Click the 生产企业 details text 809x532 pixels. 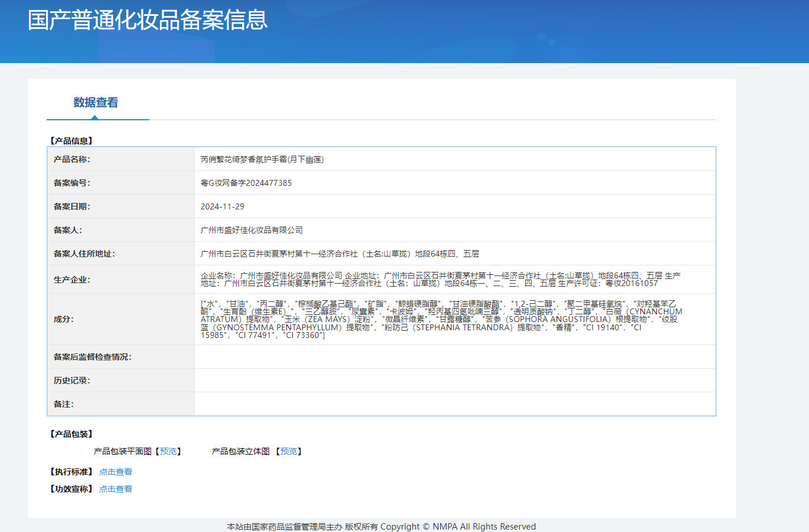coord(440,280)
